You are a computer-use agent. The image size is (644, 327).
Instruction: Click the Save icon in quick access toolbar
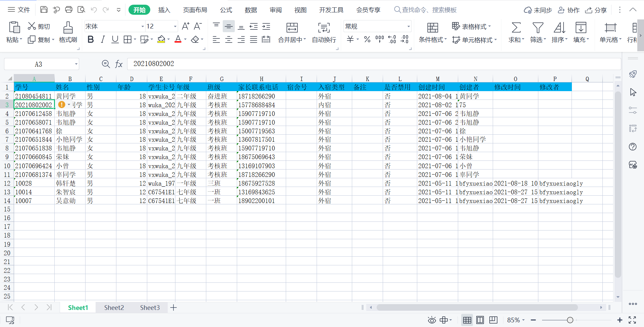(x=44, y=10)
